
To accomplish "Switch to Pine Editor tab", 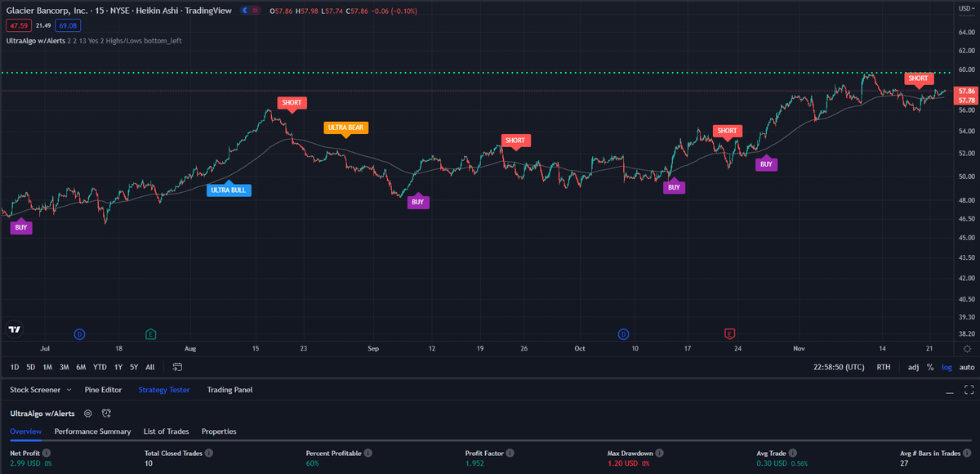I will pyautogui.click(x=103, y=390).
